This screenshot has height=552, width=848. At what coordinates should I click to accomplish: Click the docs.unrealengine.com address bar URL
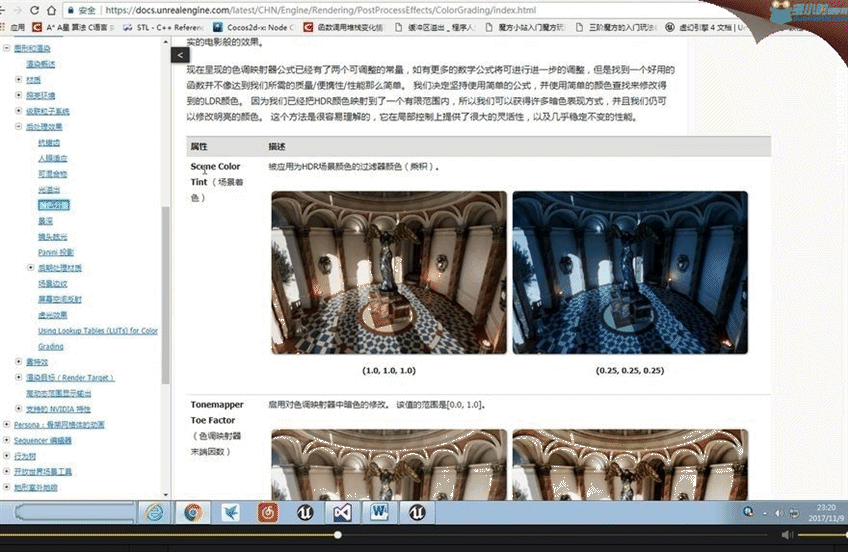[321, 10]
